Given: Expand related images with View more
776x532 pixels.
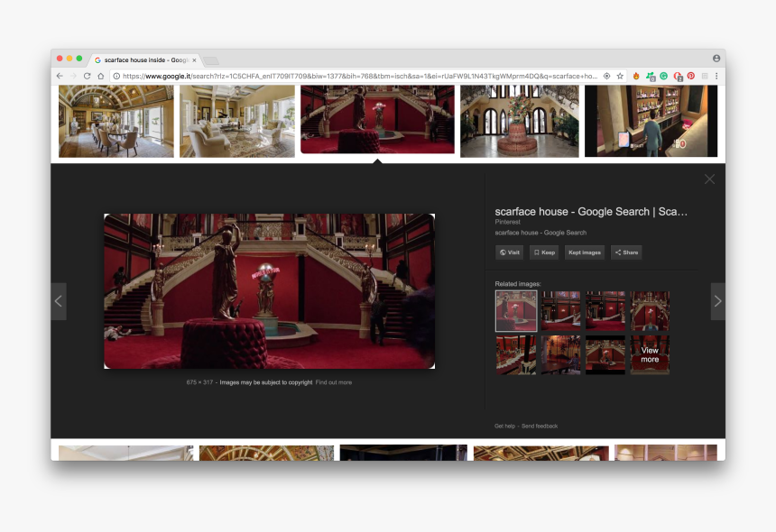Looking at the screenshot, I should (x=650, y=354).
